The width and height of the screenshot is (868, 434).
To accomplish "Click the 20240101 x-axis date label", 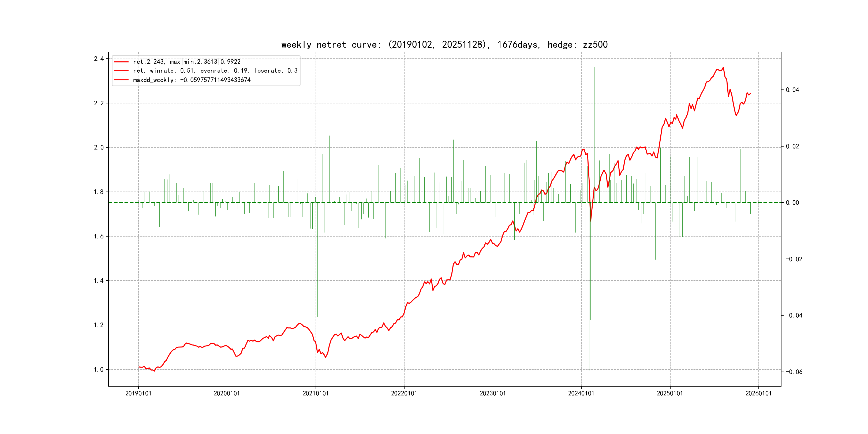I will click(581, 393).
